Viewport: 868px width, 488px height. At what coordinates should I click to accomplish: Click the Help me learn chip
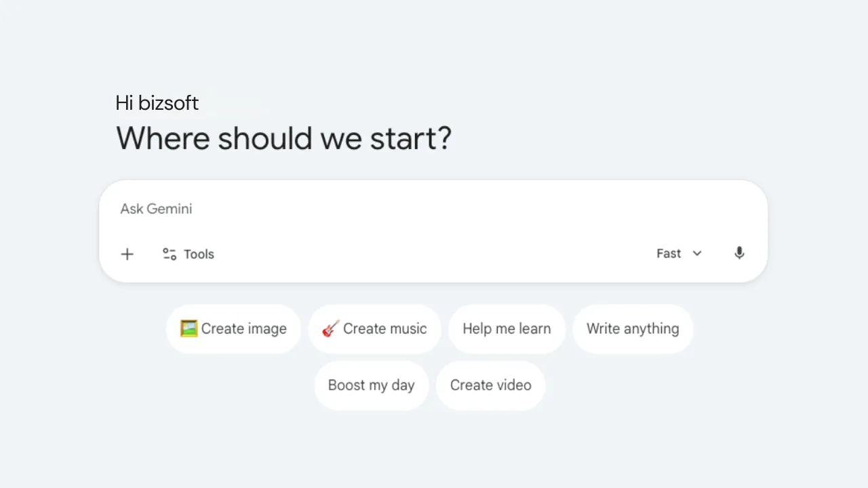point(507,329)
